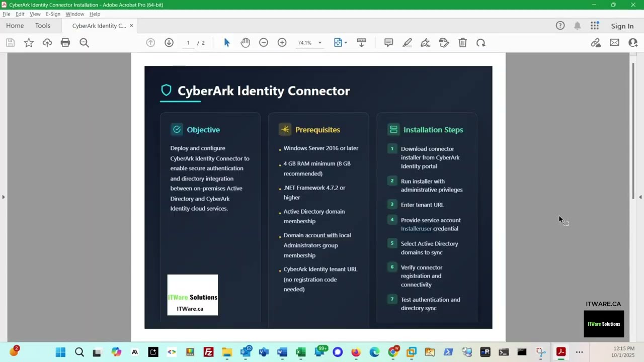Open File Explorer from the taskbar
The height and width of the screenshot is (362, 644).
pos(227,352)
